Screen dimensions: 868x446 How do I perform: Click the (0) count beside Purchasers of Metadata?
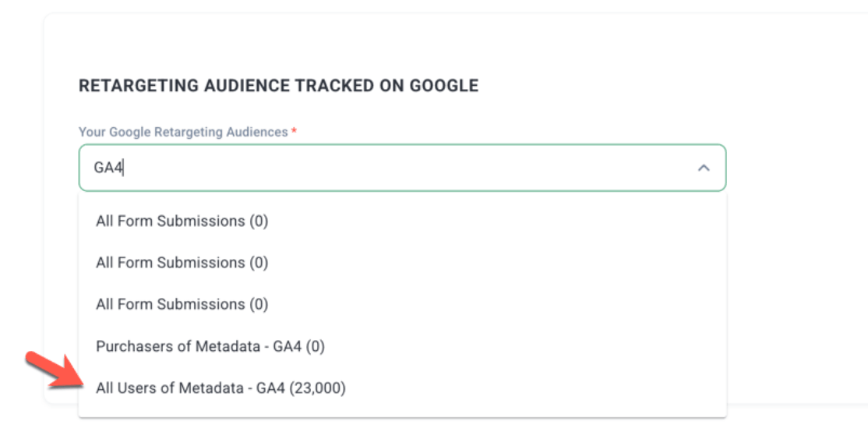[x=316, y=346]
